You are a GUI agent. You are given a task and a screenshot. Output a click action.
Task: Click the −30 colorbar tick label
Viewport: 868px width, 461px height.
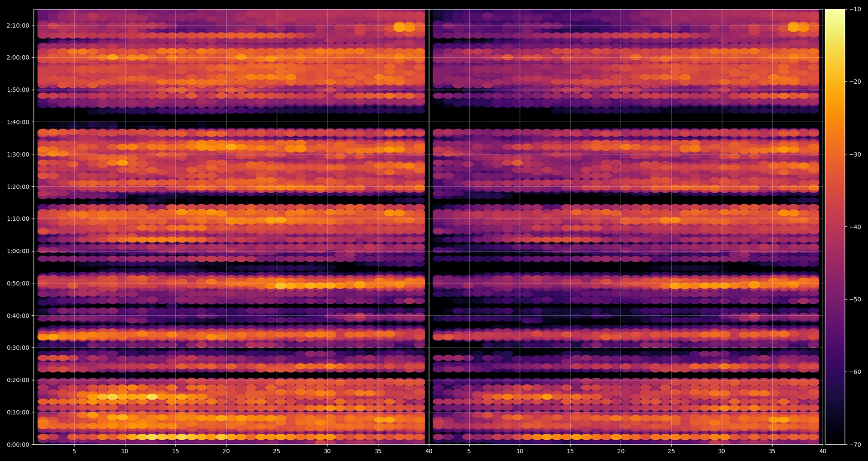(855, 155)
